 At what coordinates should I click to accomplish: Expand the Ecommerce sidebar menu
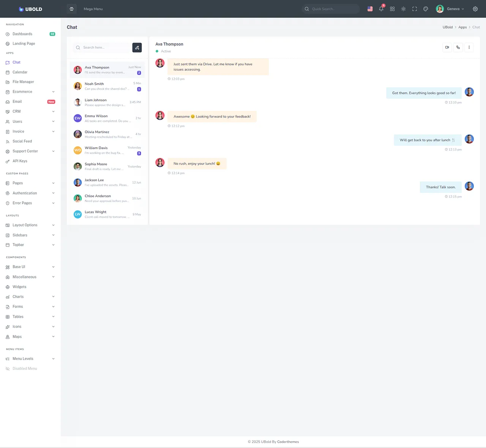[30, 92]
